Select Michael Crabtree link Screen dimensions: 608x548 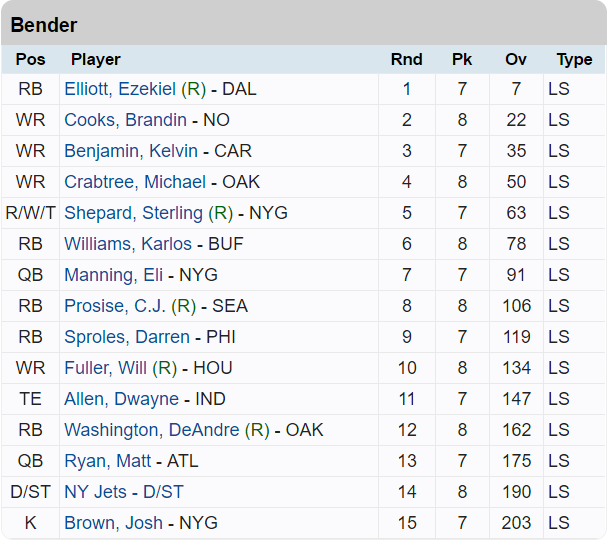(x=134, y=182)
